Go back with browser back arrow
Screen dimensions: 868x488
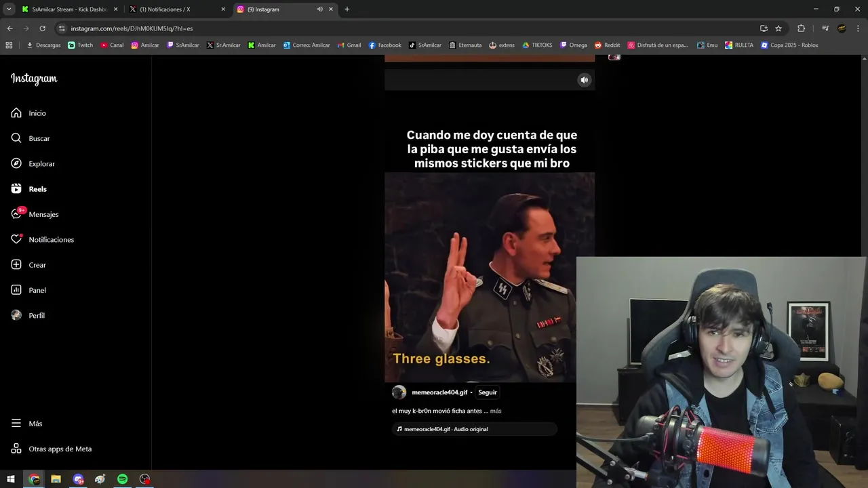[9, 28]
